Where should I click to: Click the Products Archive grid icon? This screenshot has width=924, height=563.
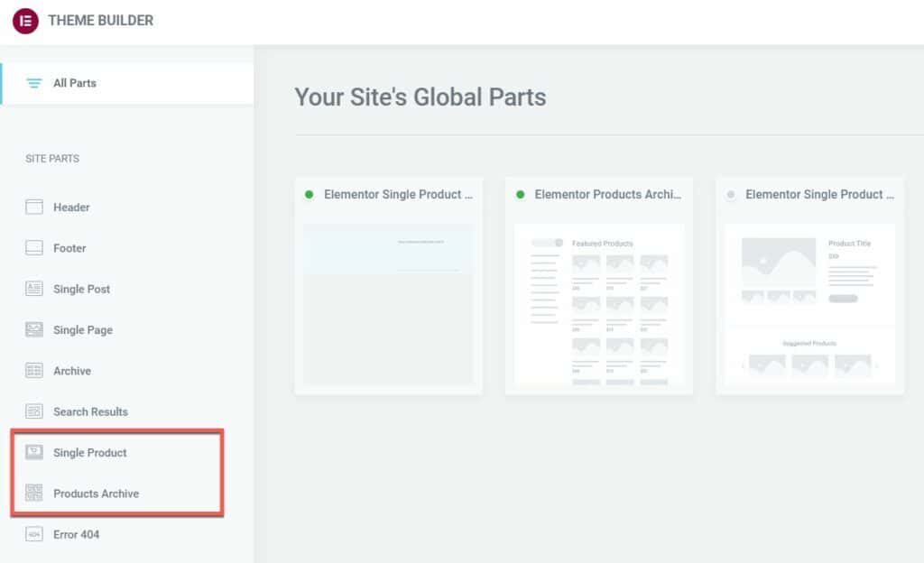point(34,493)
